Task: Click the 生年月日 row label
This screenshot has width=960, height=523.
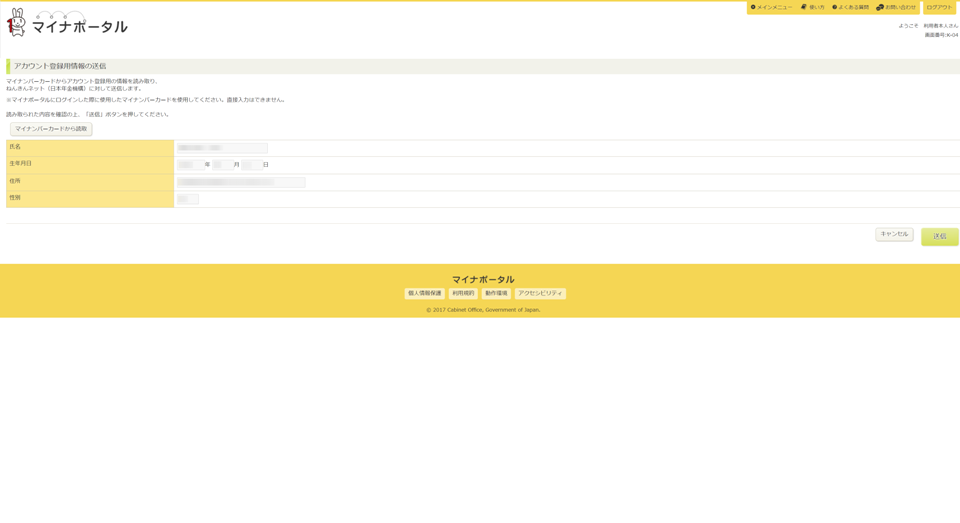Action: 20,164
